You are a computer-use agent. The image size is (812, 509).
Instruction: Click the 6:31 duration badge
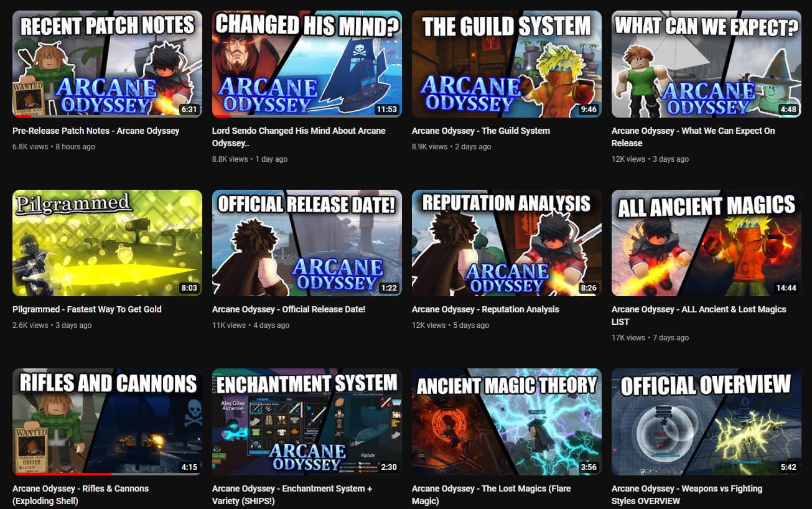pyautogui.click(x=189, y=110)
